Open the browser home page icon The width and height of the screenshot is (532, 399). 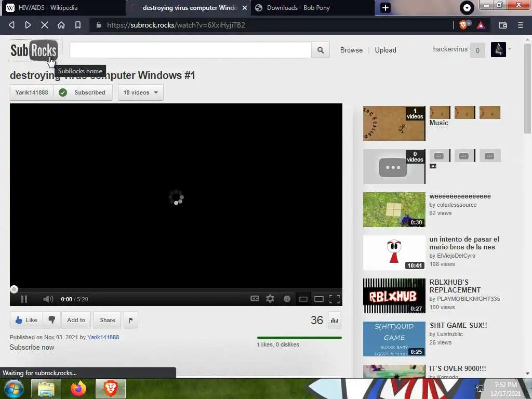coord(61,25)
